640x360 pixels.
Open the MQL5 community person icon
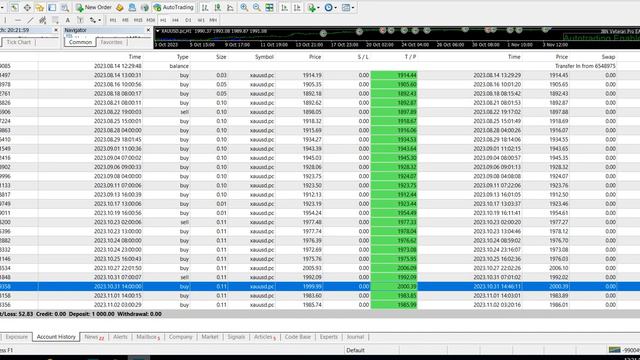coord(132,8)
